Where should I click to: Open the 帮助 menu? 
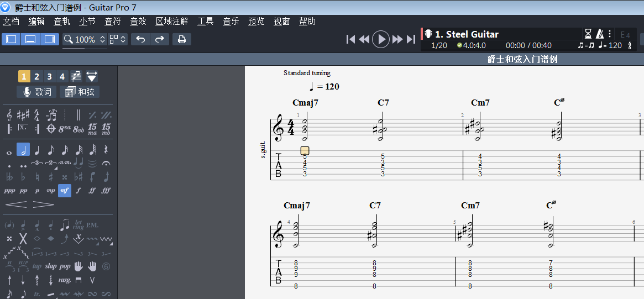click(307, 22)
